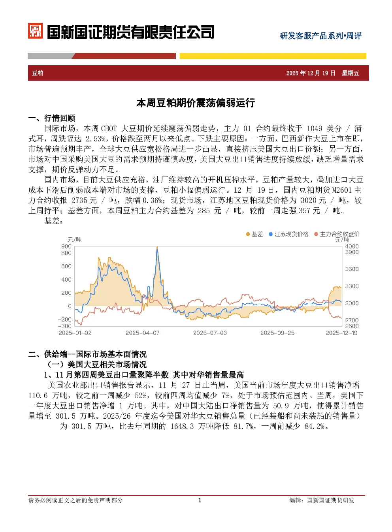Viewport: 392px width, 532px height.
Task: Click the footer disclaimer 请务必阅读正文之后的免责声明部分
Action: [x=75, y=500]
